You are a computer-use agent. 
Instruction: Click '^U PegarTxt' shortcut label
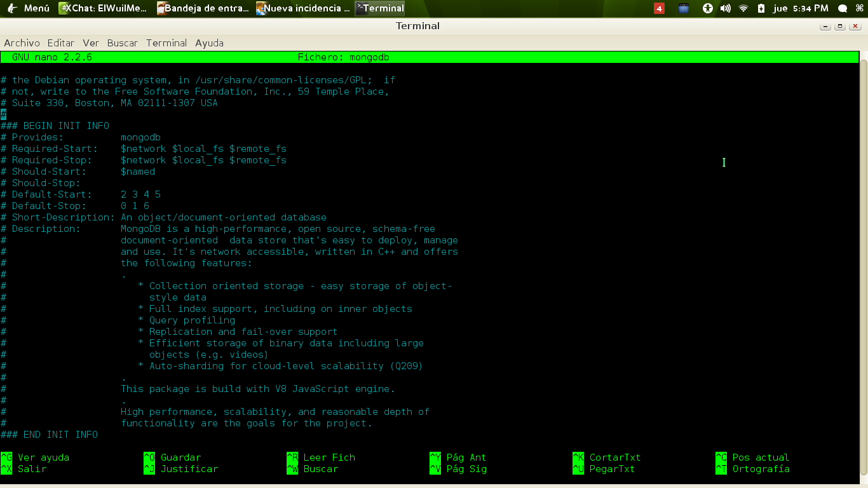[604, 469]
